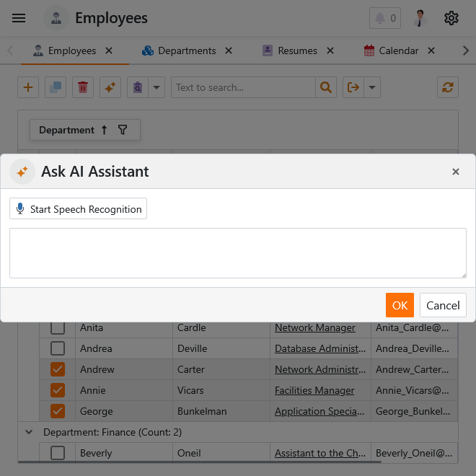Open the notifications bell showing 0

point(385,18)
